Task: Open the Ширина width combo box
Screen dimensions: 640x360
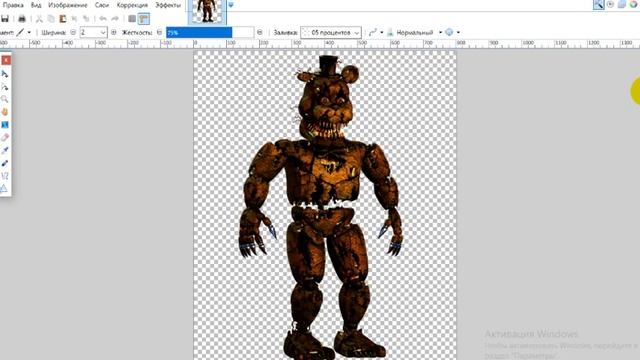Action: click(93, 32)
